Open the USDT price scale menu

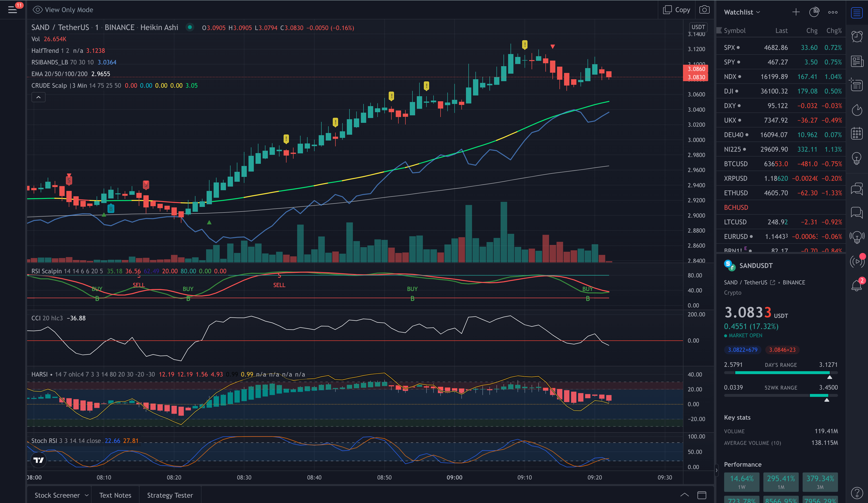(x=698, y=27)
